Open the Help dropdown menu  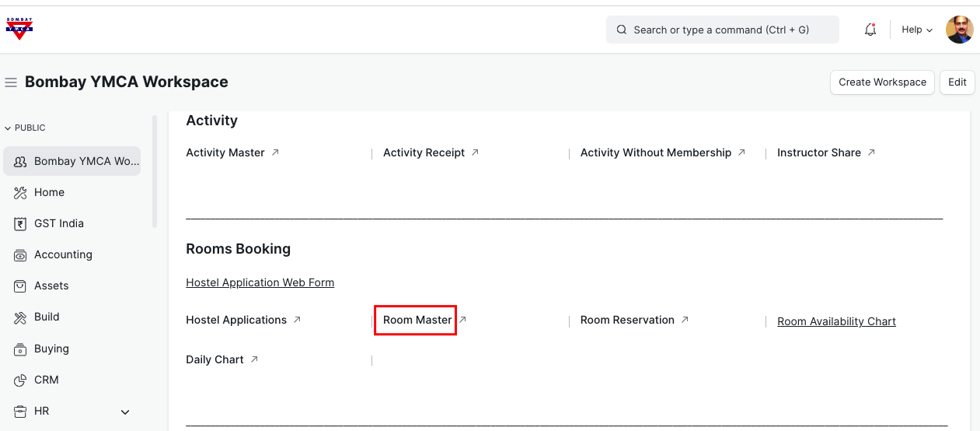(x=916, y=30)
